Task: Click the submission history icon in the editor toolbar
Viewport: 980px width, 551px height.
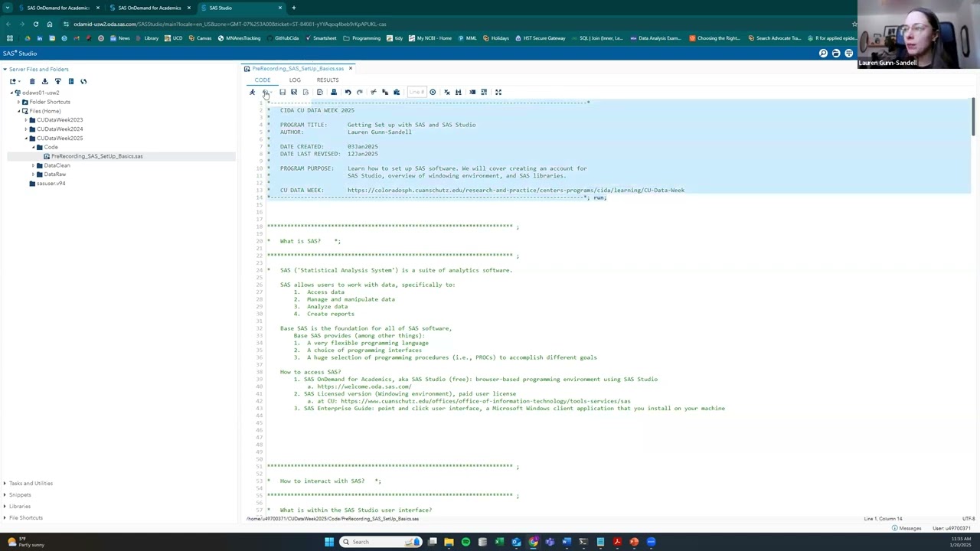Action: [266, 92]
